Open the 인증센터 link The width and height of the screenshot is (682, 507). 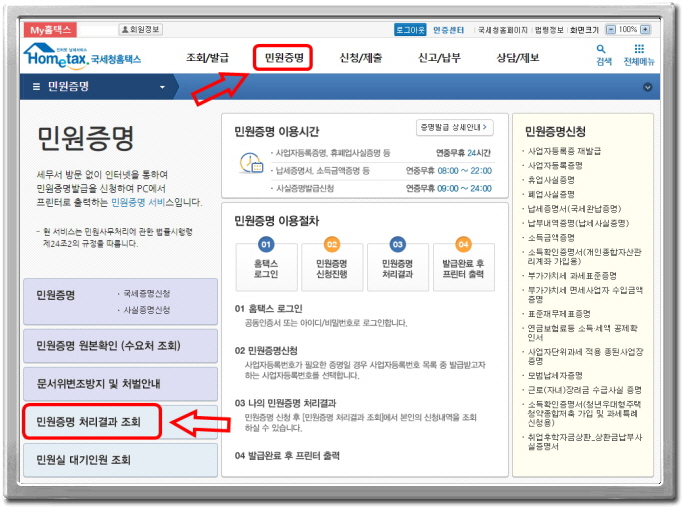coord(448,30)
